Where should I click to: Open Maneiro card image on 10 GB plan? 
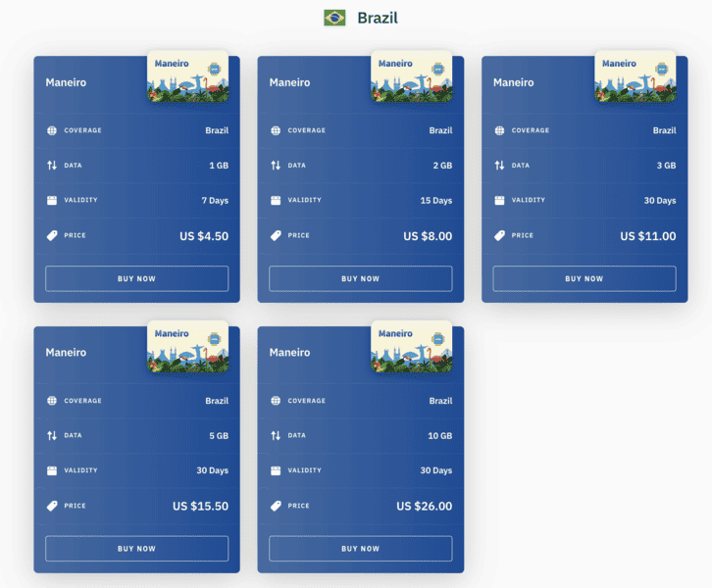411,346
